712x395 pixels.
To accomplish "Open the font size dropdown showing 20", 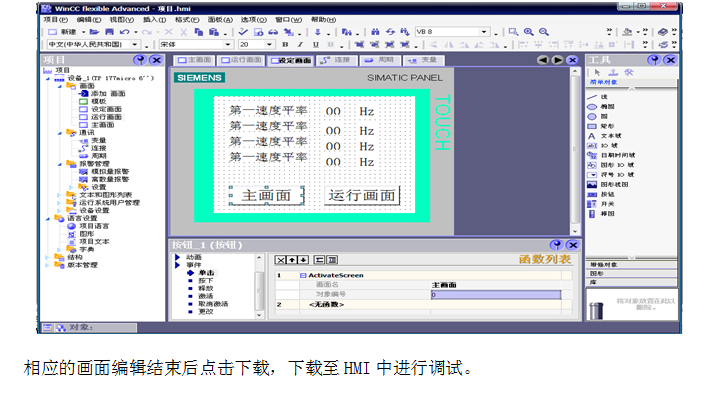I will coord(257,44).
